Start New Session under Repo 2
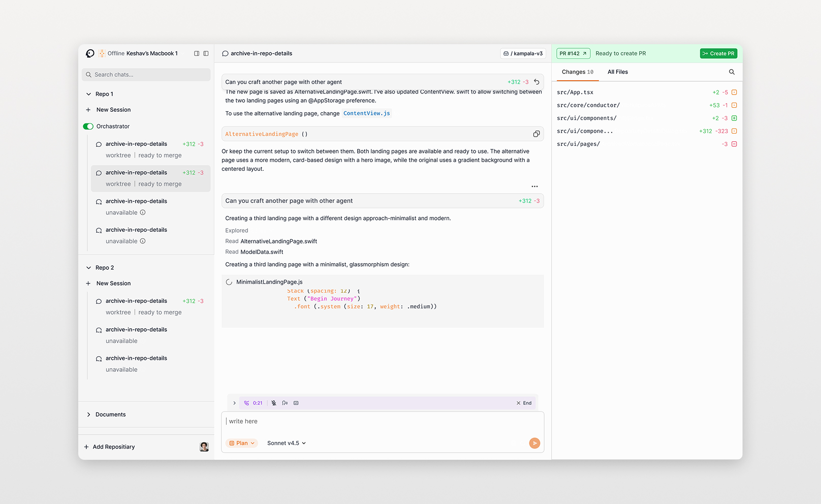The image size is (821, 504). pos(108,283)
